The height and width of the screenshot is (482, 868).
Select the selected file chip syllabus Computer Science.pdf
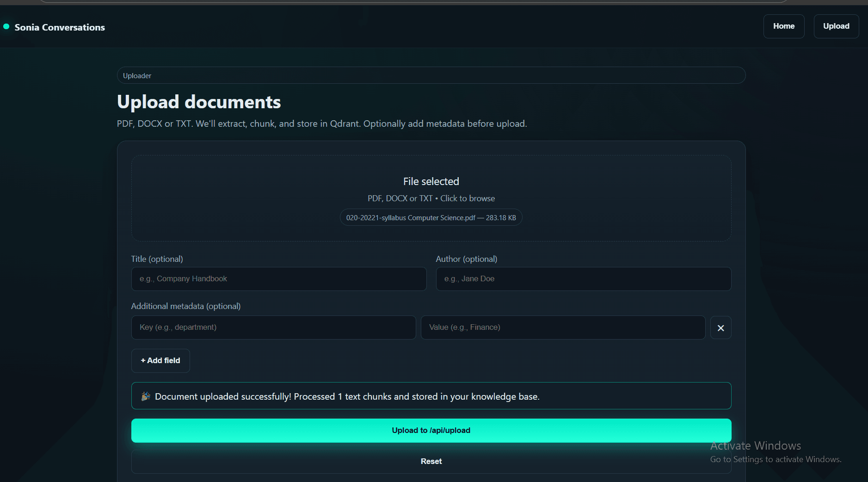coord(431,217)
